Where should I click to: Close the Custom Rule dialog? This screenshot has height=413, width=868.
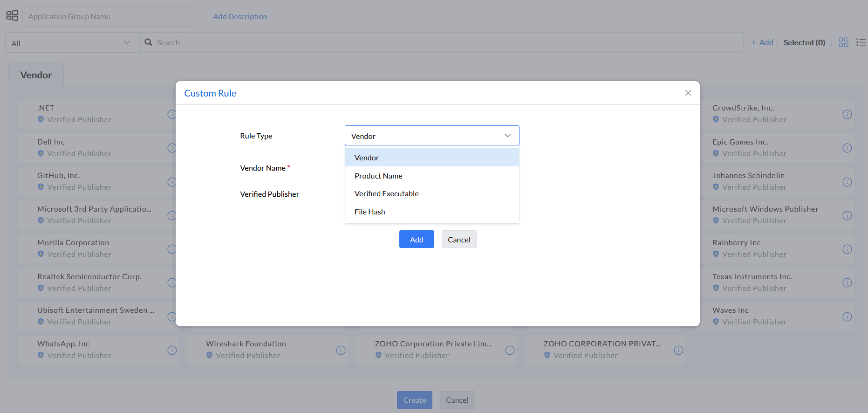(x=688, y=93)
